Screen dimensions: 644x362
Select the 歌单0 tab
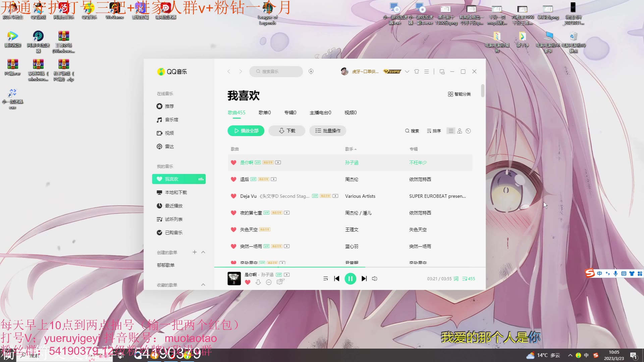click(x=265, y=113)
